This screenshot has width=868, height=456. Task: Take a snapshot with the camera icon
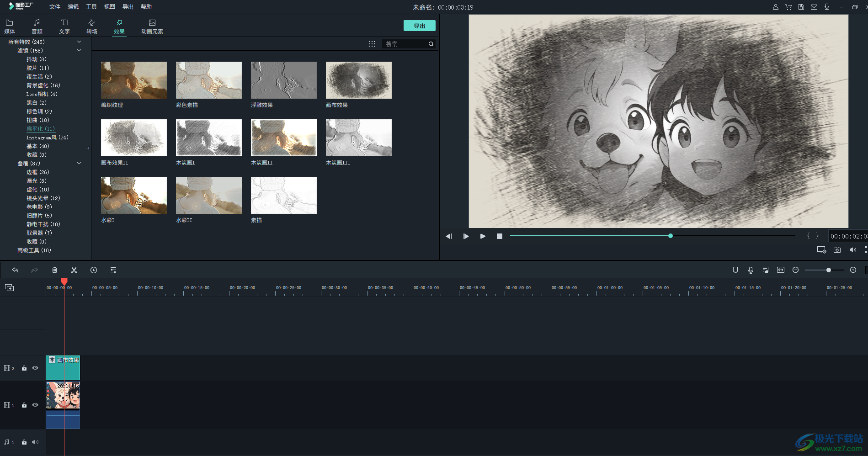tap(837, 250)
